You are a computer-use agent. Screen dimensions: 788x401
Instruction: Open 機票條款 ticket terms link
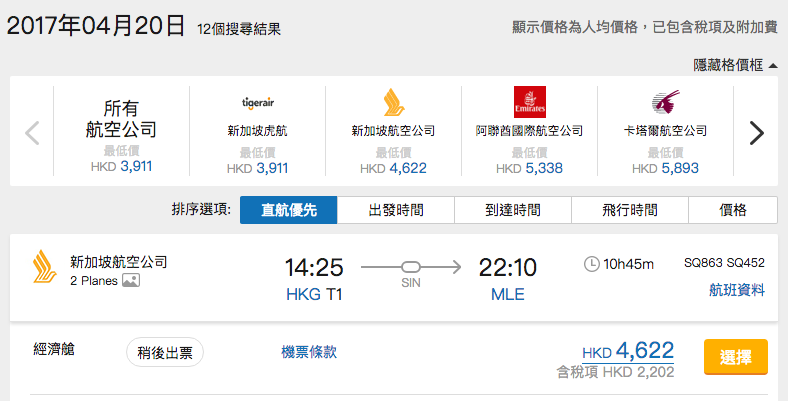tap(309, 352)
